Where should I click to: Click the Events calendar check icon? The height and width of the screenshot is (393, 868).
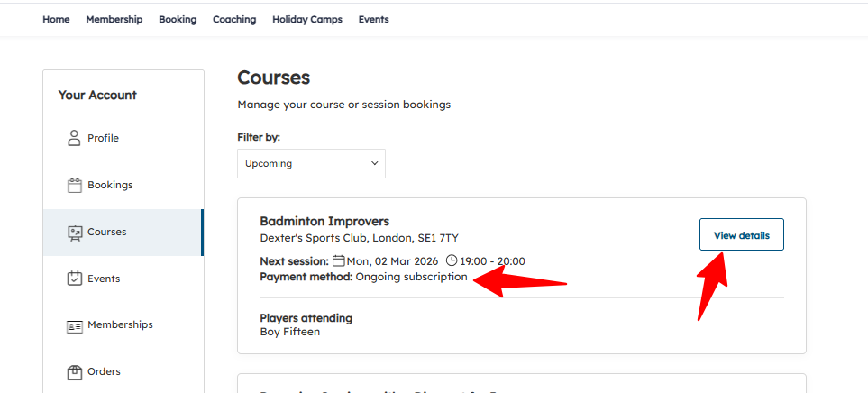pyautogui.click(x=75, y=279)
